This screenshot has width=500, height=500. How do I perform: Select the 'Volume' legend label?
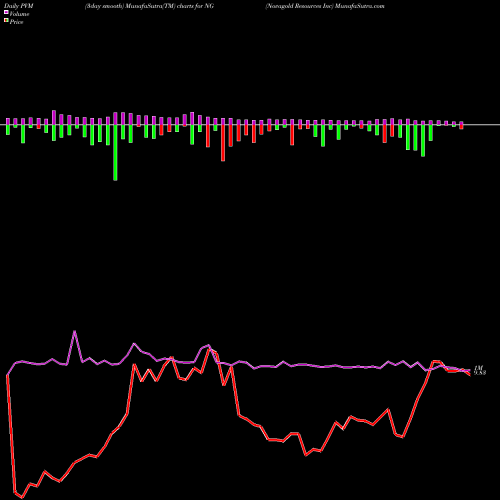pyautogui.click(x=19, y=14)
